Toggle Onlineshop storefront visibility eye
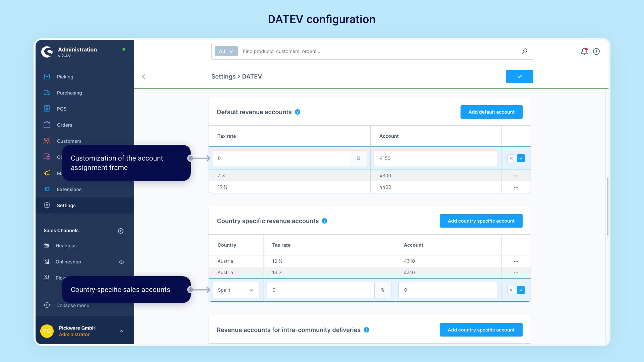The image size is (644, 362). coord(121,262)
